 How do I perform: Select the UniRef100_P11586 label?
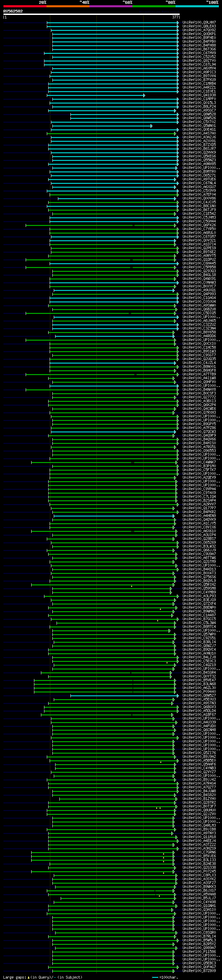[x=199, y=951]
